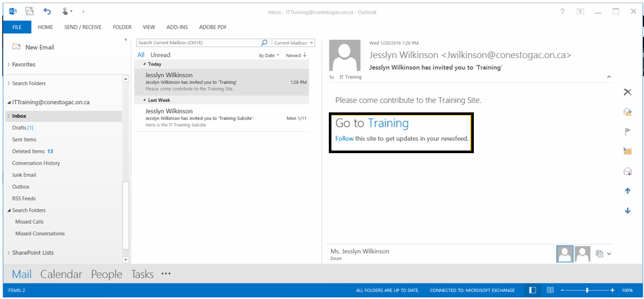This screenshot has width=644, height=299.
Task: Go to next item with down arrow
Action: coord(627,211)
